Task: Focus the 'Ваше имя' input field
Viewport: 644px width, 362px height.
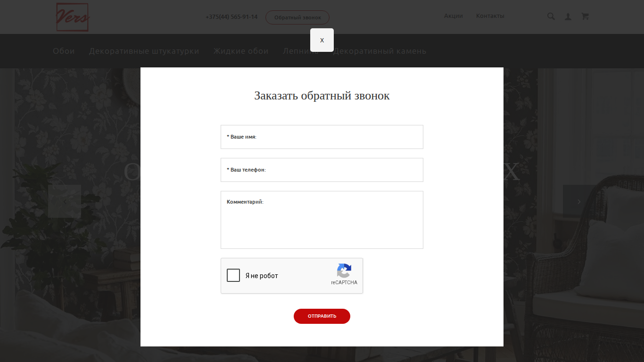Action: pyautogui.click(x=322, y=137)
